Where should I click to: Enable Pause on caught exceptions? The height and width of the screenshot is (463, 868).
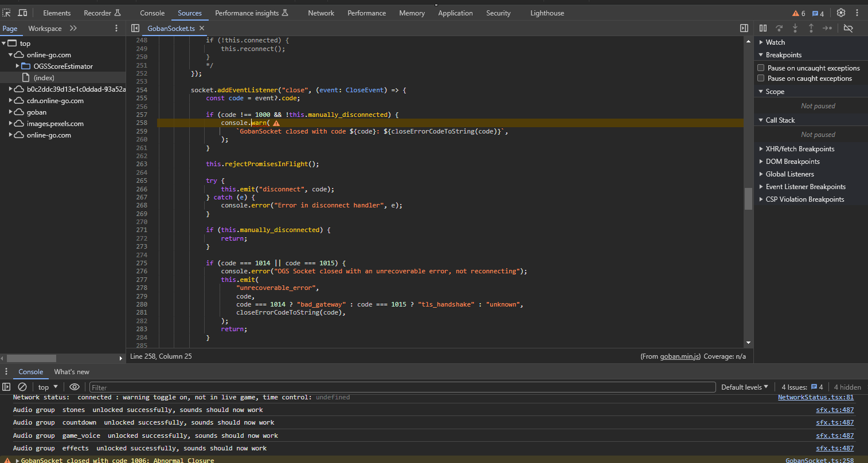(761, 78)
